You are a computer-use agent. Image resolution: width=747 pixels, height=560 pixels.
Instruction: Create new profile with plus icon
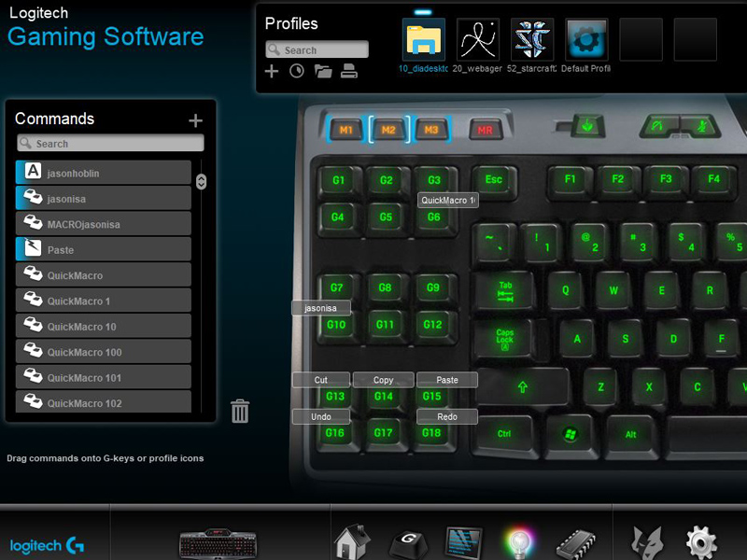click(x=272, y=72)
